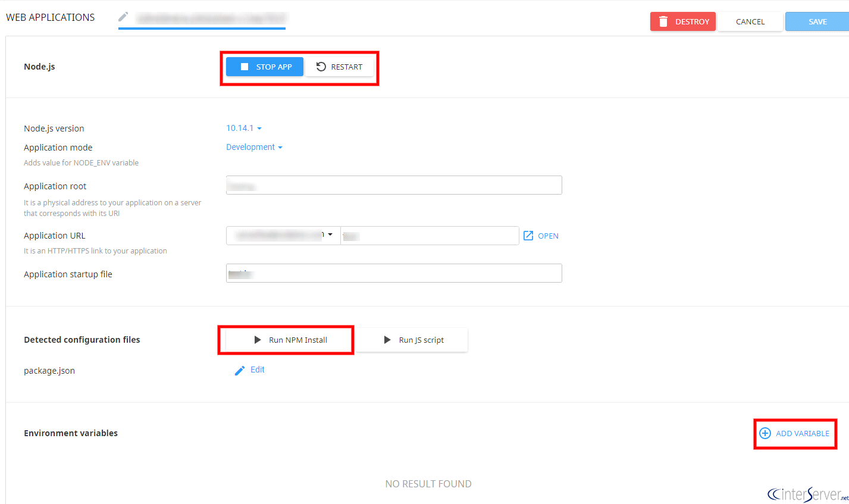Click the plus circle Add Variable icon
Image resolution: width=849 pixels, height=504 pixels.
point(765,433)
